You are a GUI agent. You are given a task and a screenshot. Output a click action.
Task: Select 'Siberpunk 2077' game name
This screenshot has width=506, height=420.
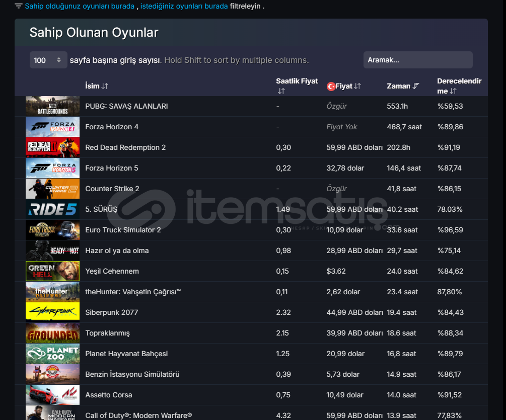112,312
